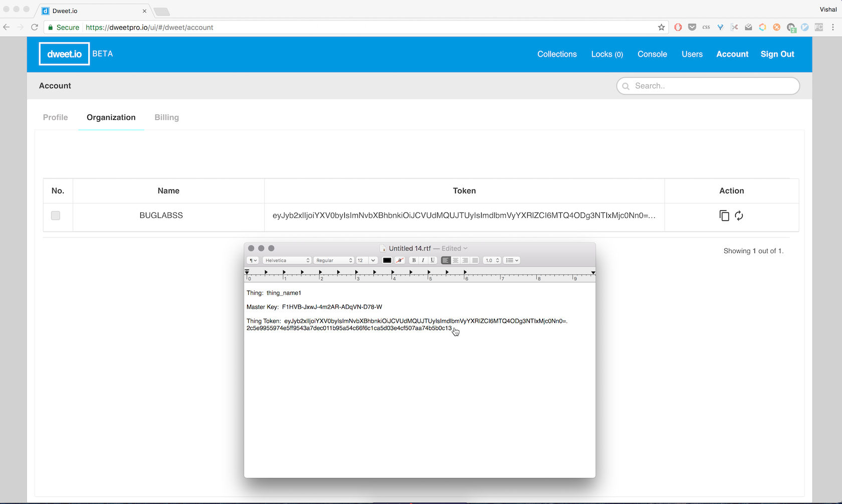Sign out of the dweet account
The width and height of the screenshot is (842, 504).
click(x=777, y=54)
